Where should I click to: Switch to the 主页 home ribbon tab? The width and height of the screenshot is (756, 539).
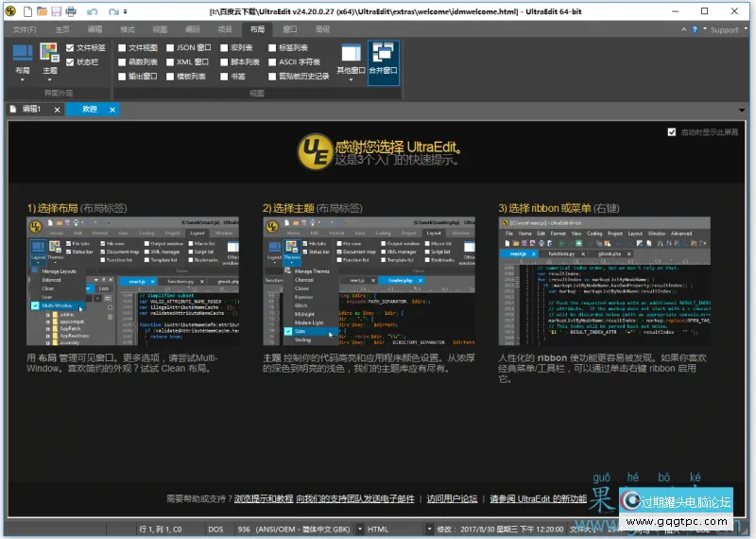(62, 29)
